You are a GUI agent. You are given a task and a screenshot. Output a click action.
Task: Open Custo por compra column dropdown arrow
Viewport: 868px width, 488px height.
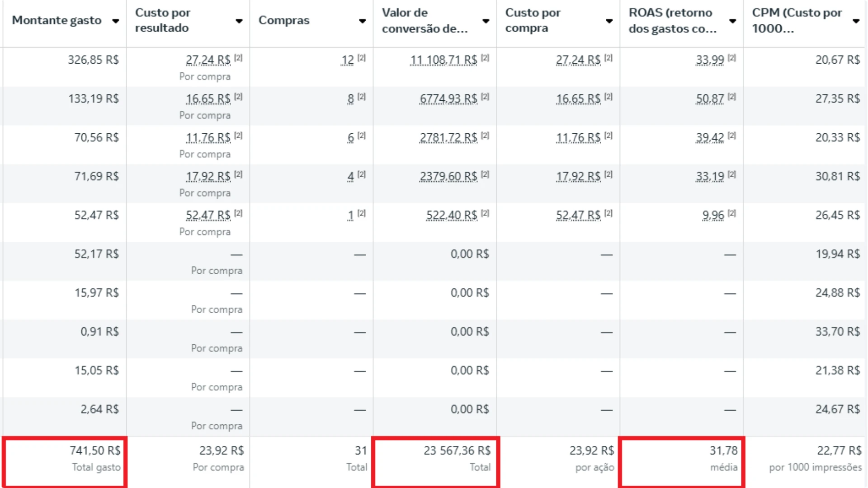click(609, 21)
